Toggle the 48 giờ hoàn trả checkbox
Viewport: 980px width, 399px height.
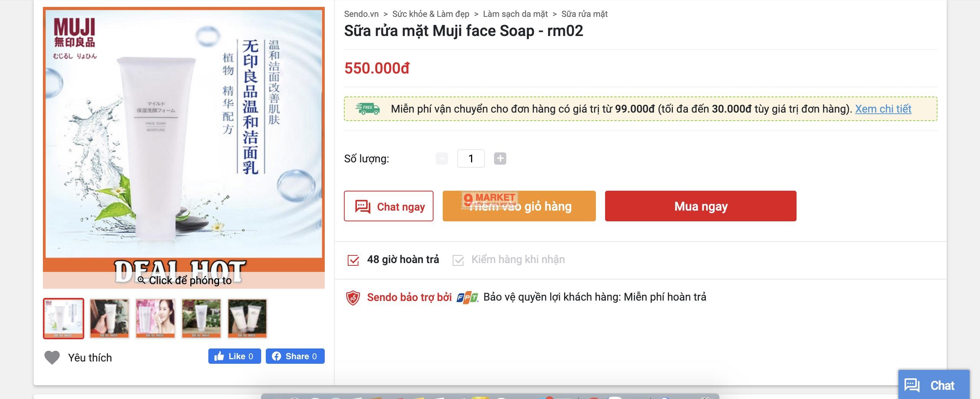pos(353,260)
